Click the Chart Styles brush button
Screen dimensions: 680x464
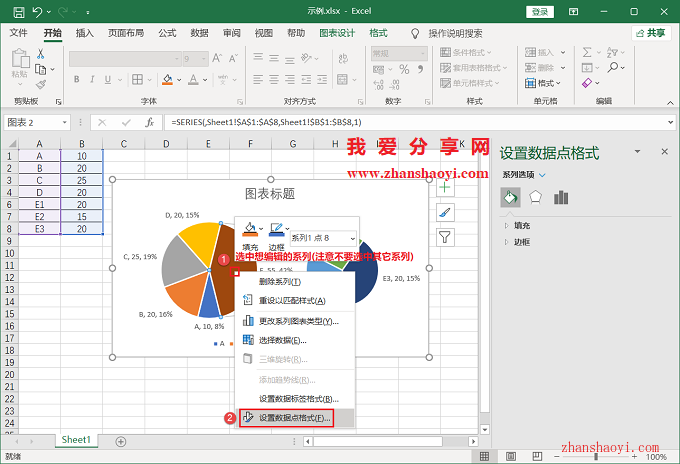pos(445,212)
